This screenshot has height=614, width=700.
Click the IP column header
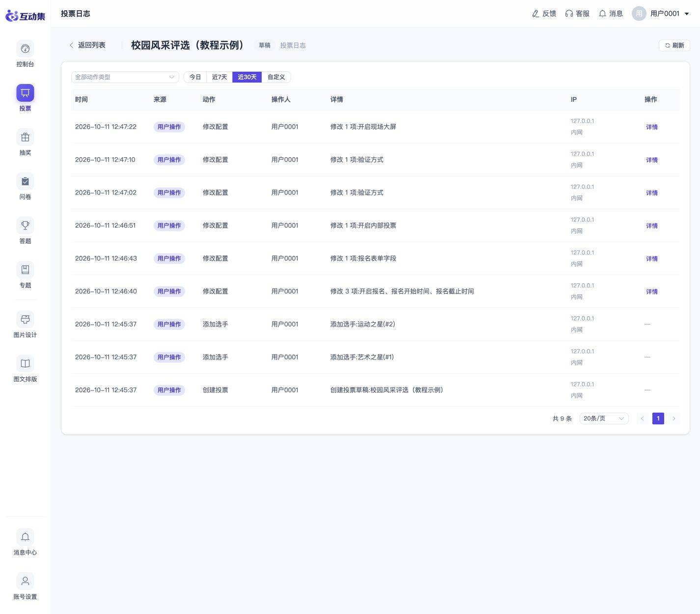coord(574,99)
